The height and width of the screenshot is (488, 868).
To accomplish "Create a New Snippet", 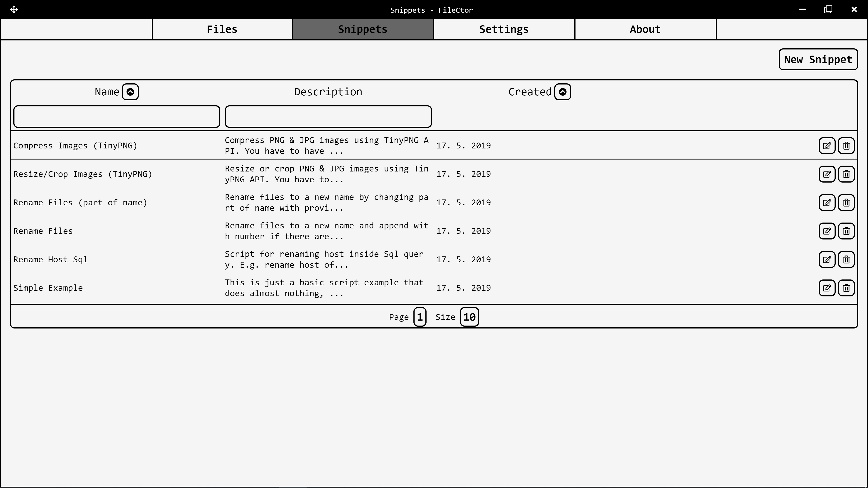I will pos(818,59).
